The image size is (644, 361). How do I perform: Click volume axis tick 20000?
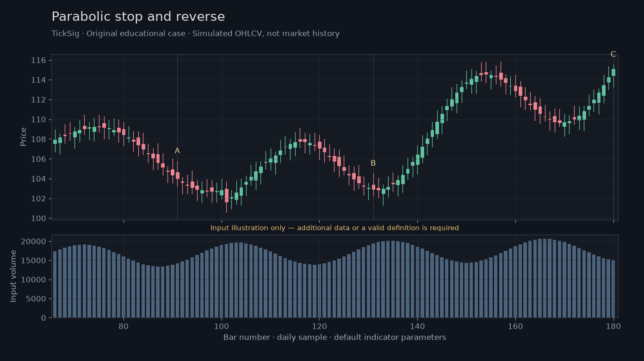point(35,242)
